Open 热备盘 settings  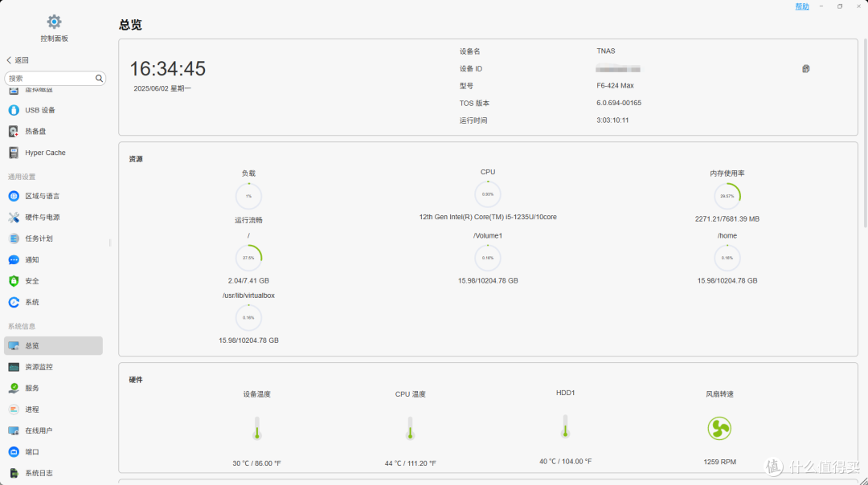[53, 132]
